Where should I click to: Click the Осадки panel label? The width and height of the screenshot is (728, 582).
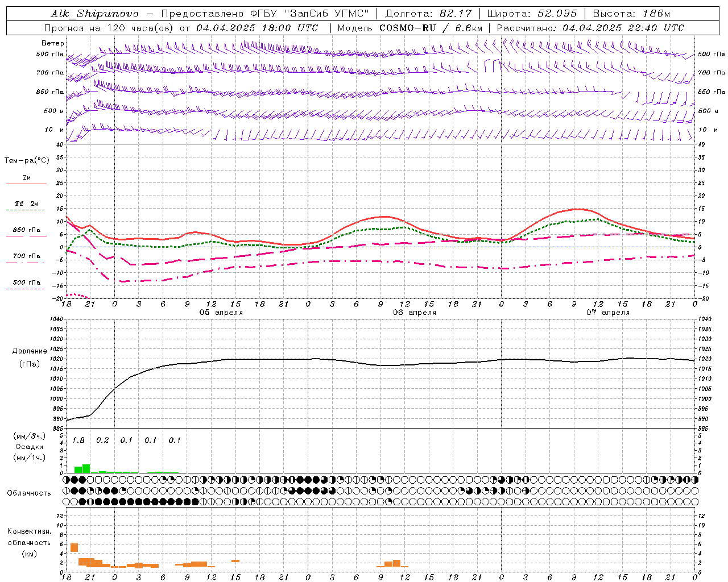[29, 447]
